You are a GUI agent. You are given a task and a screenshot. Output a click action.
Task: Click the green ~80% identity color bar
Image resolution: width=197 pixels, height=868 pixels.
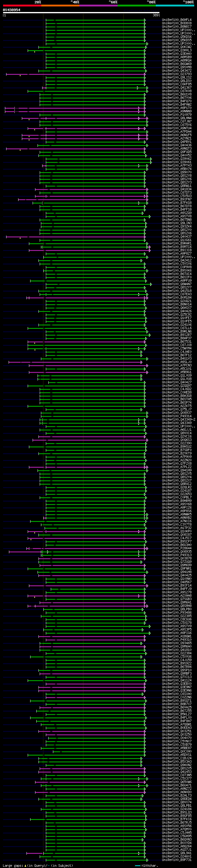[x=137, y=6]
